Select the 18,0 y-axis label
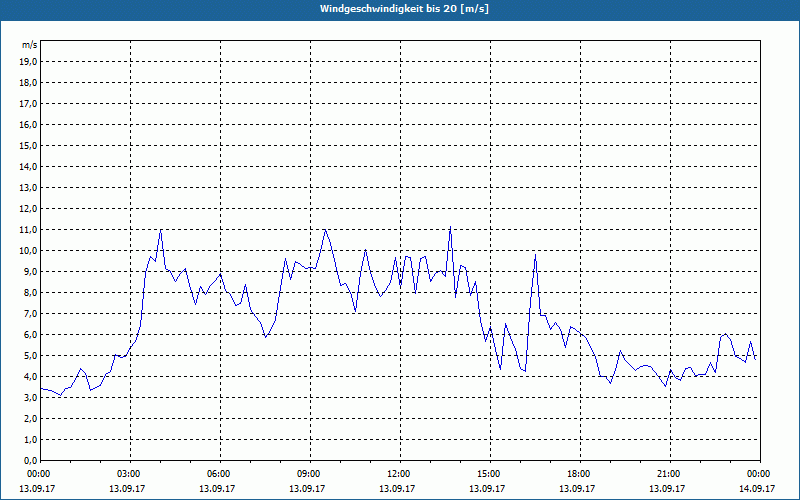 click(28, 83)
